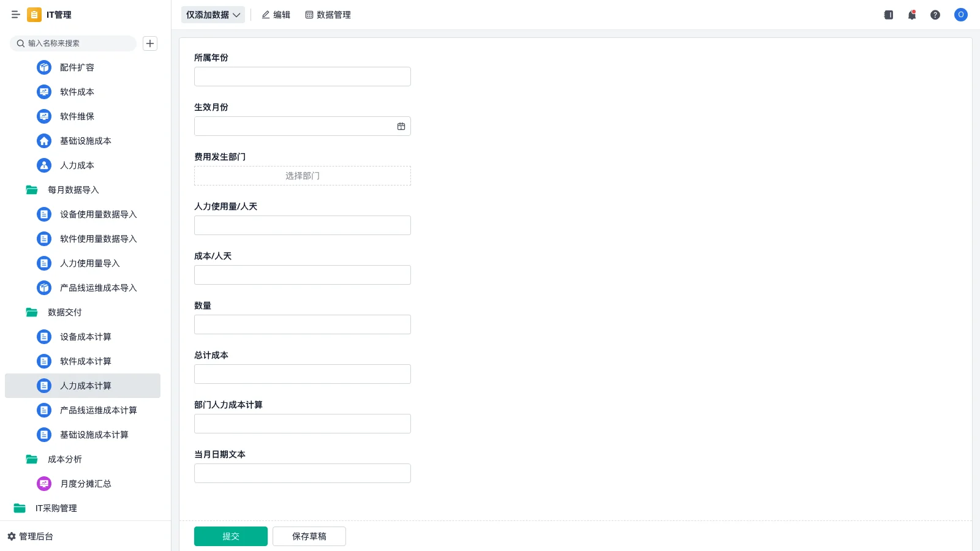Select 软件成本计算 in the sidebar
Image resolution: width=980 pixels, height=551 pixels.
[x=85, y=361]
